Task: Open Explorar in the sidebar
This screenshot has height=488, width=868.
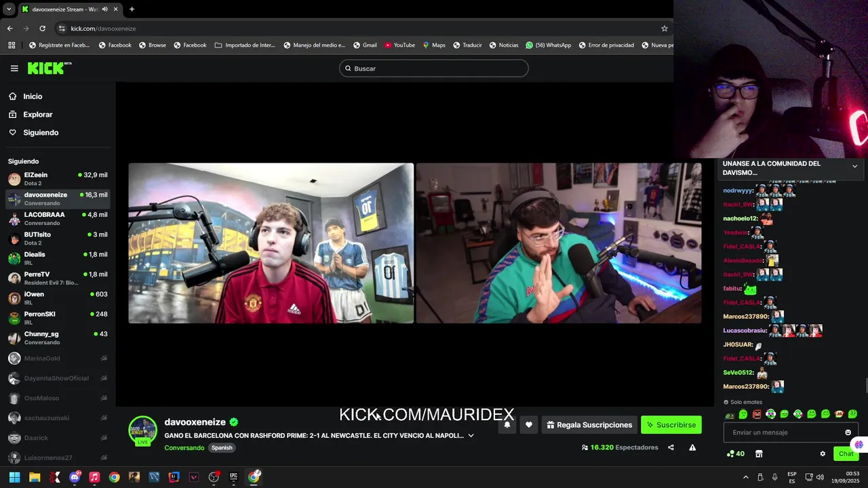Action: pos(58,115)
